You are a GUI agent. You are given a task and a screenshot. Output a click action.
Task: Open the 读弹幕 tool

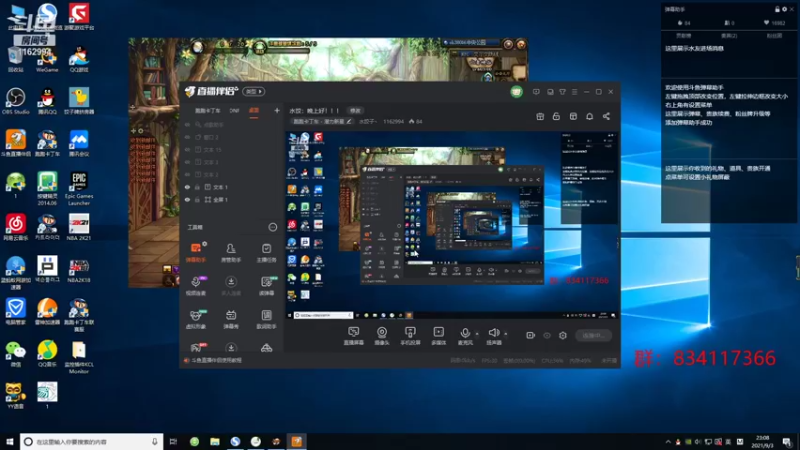266,286
